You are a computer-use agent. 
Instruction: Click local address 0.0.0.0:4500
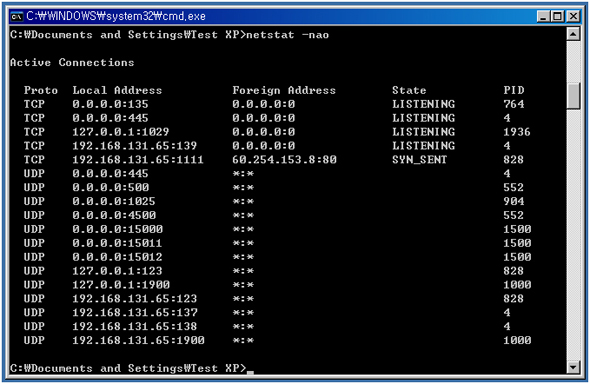[x=114, y=216]
